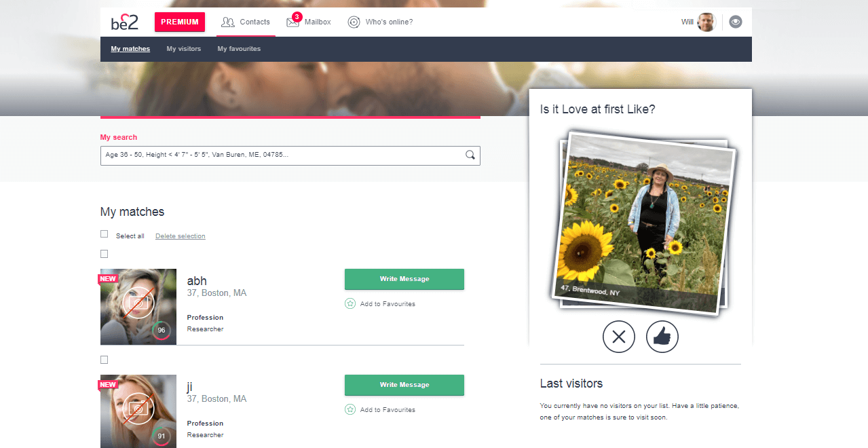The height and width of the screenshot is (448, 868).
Task: Tick the checkbox above ji's match
Action: point(104,360)
